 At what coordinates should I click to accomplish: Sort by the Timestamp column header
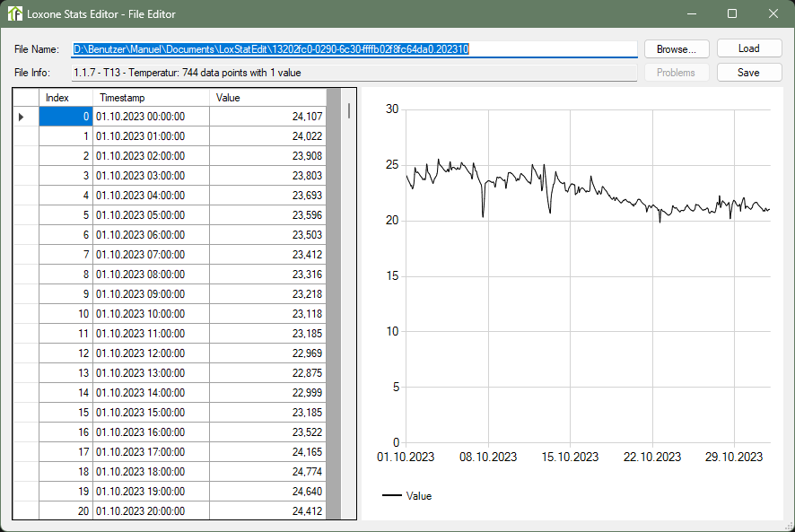pos(151,98)
